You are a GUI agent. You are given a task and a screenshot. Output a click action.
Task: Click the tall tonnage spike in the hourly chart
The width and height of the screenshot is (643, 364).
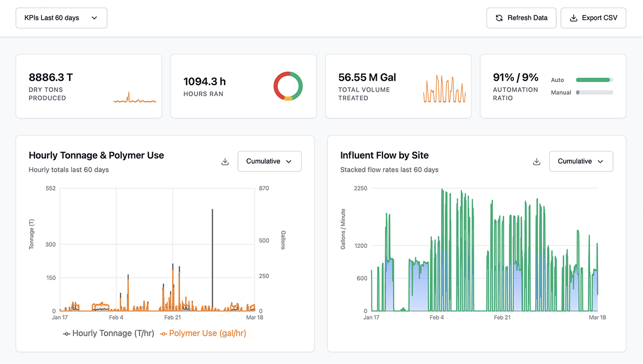(213, 260)
